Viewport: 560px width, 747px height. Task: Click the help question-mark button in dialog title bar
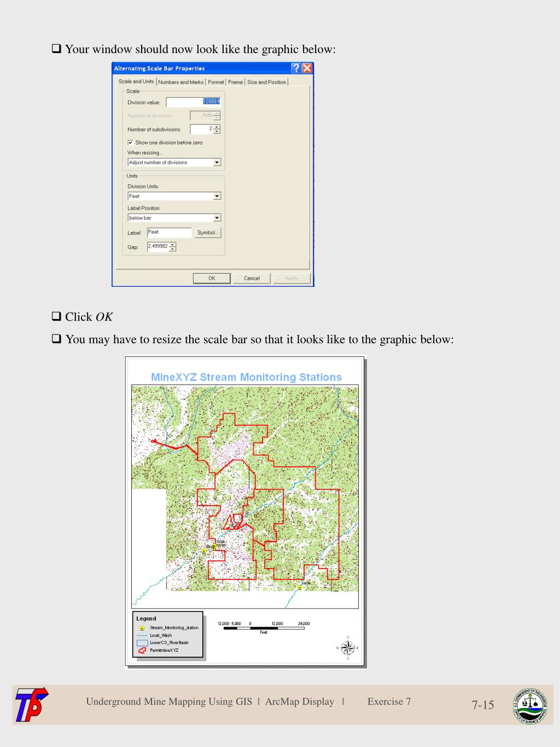pyautogui.click(x=296, y=68)
